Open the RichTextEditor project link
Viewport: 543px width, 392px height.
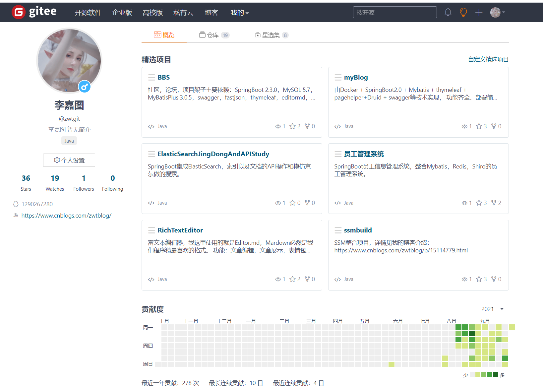(x=180, y=230)
